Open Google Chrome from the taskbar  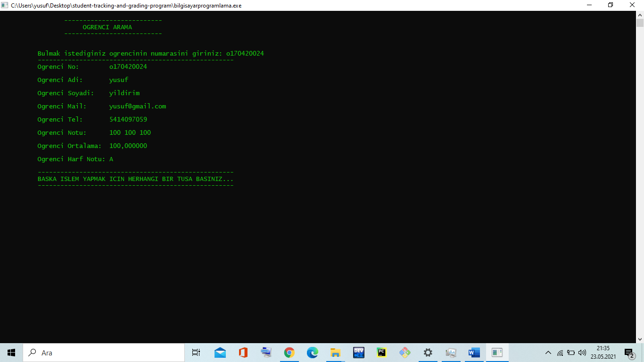click(x=289, y=353)
